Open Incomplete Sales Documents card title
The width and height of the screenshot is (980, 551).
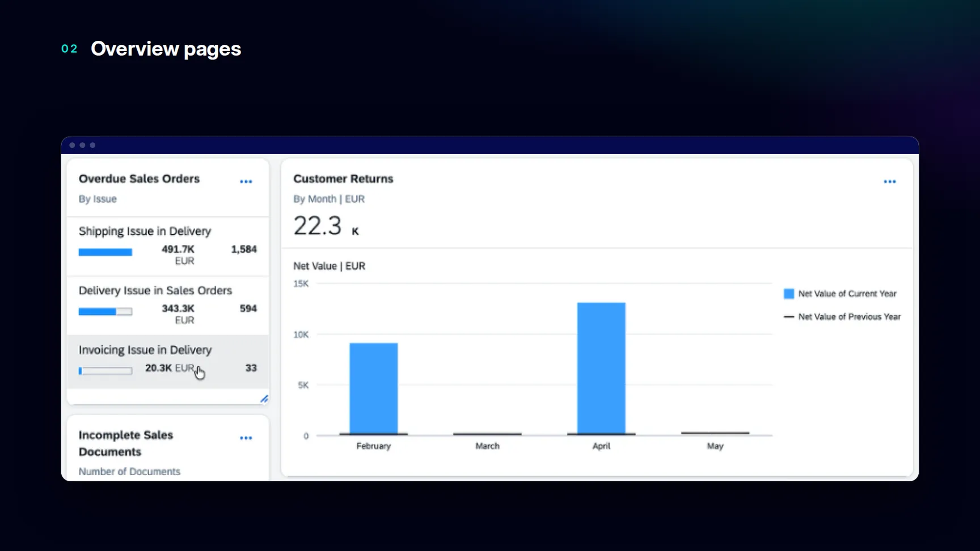pyautogui.click(x=125, y=443)
